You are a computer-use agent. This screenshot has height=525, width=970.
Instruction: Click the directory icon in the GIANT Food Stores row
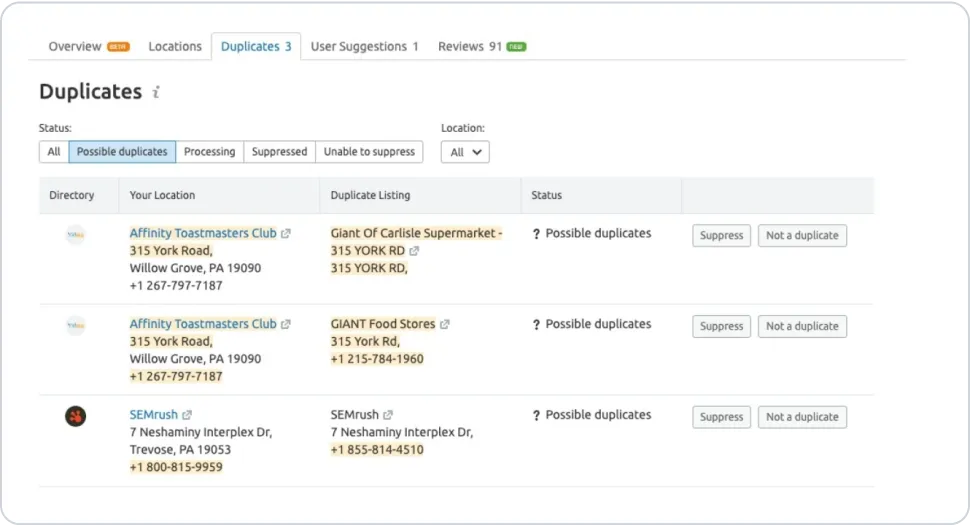tap(75, 325)
